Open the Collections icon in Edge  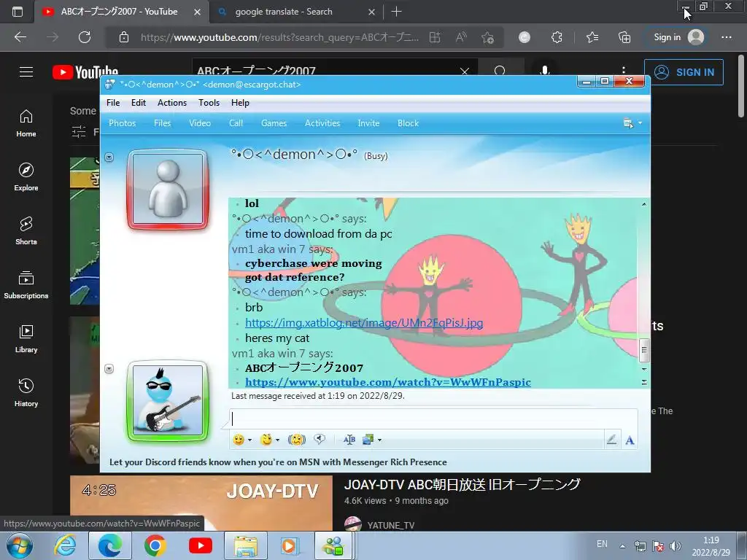pos(624,37)
